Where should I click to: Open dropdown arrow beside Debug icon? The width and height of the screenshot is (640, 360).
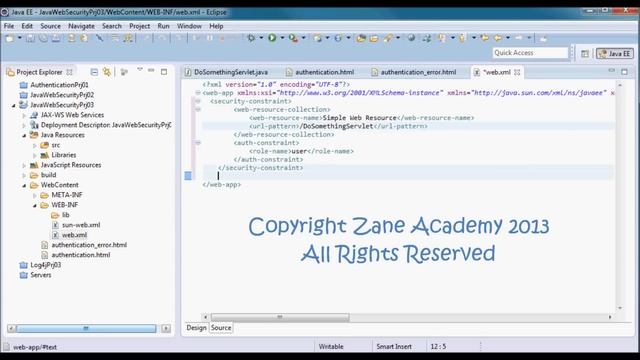pos(261,38)
